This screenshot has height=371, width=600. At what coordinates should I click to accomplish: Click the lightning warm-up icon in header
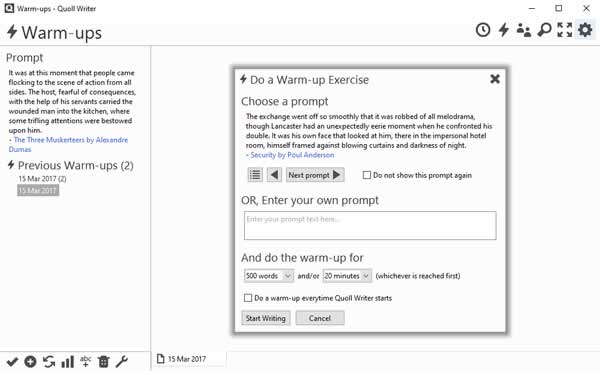click(x=504, y=30)
